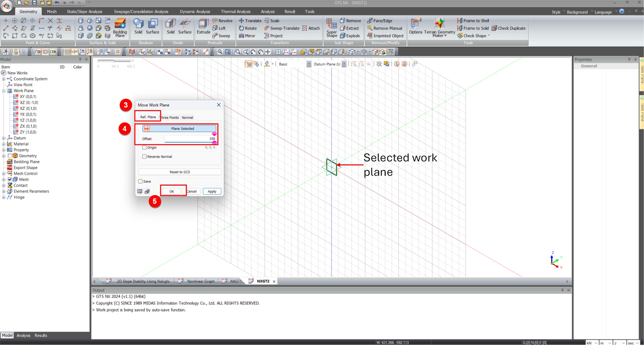This screenshot has height=345, width=644.
Task: Expand the Property tree node
Action: [x=4, y=150]
